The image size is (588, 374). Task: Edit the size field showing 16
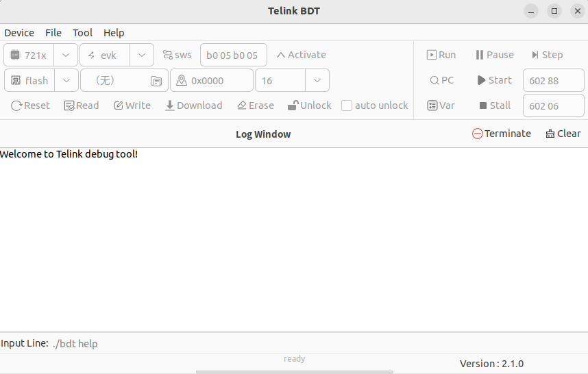[280, 81]
